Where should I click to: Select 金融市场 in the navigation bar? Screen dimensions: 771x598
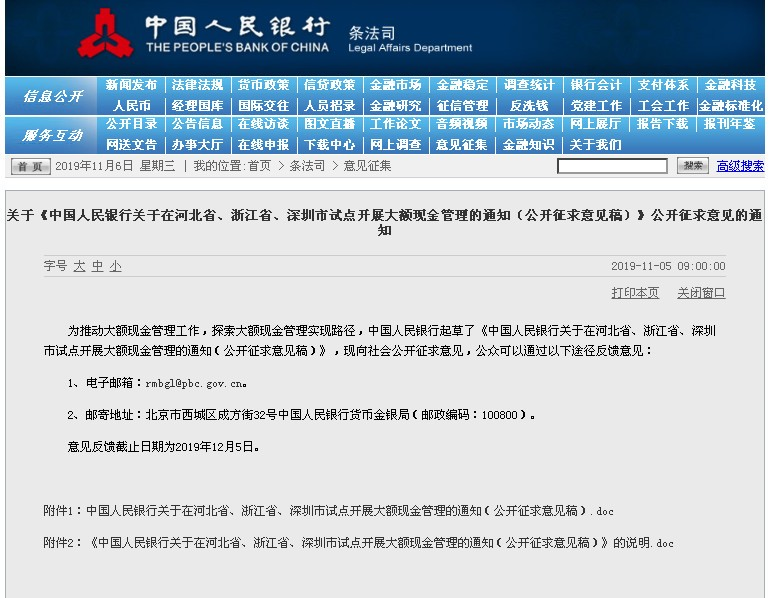[396, 85]
